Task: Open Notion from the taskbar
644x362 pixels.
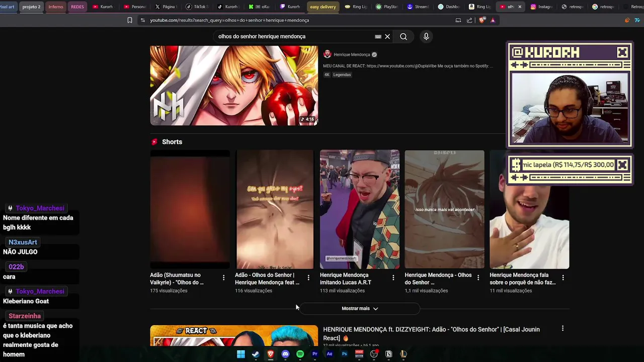Action: [388, 354]
